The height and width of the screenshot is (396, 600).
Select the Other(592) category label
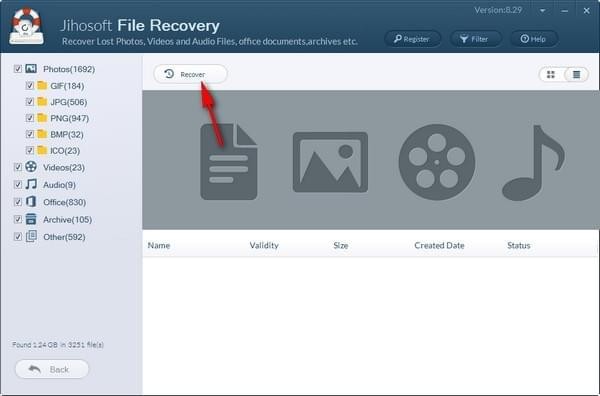point(64,237)
